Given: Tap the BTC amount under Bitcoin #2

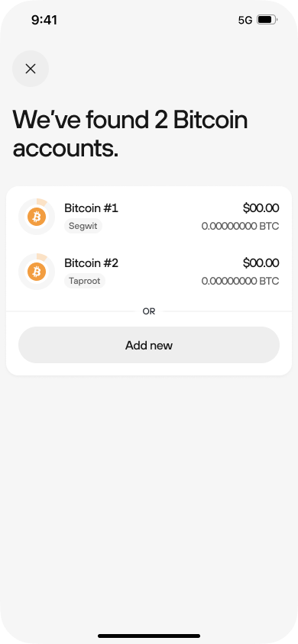Looking at the screenshot, I should pyautogui.click(x=240, y=281).
